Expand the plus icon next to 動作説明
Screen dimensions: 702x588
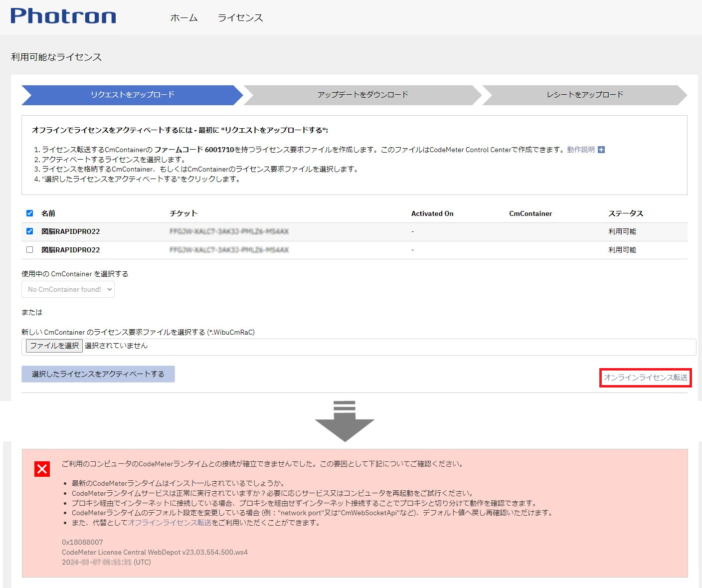coord(601,150)
